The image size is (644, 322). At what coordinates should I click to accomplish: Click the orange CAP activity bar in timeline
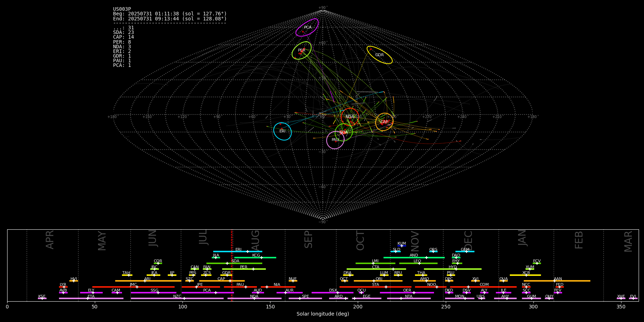(x=222, y=281)
